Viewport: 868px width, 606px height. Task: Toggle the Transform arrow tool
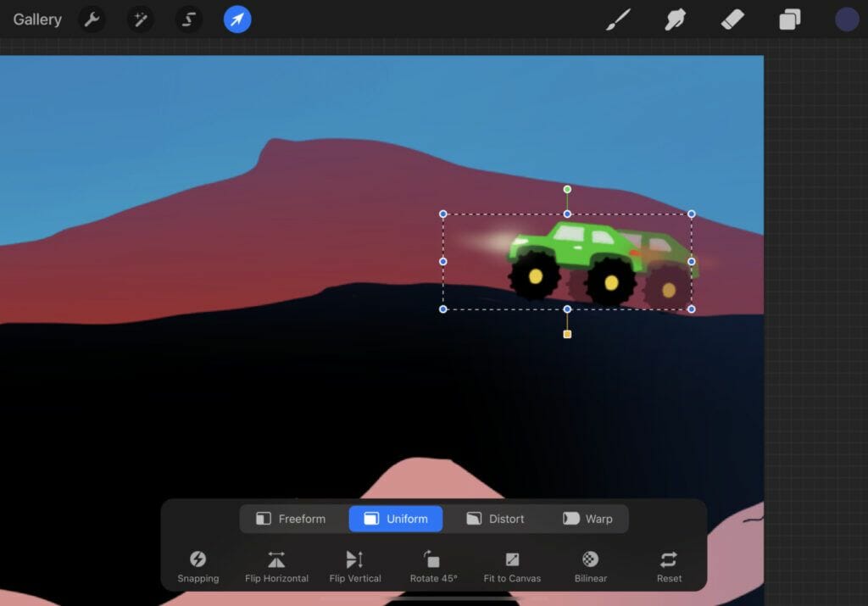coord(237,19)
